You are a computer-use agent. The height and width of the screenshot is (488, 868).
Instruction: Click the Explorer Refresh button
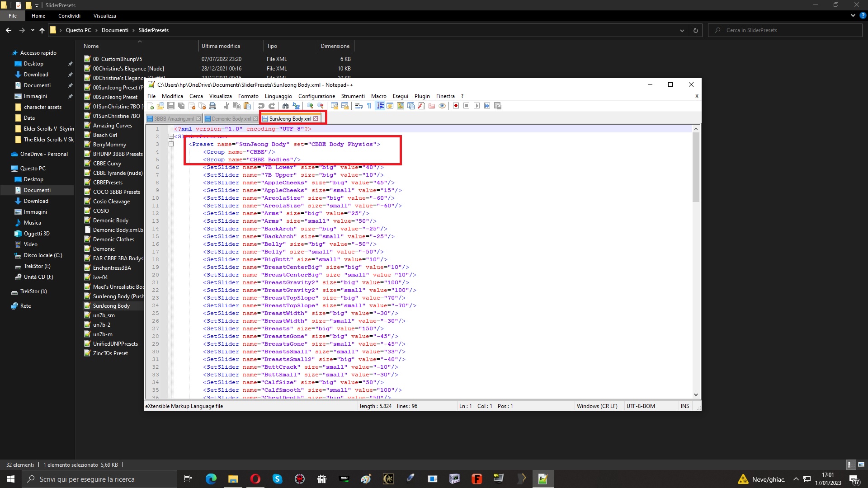pyautogui.click(x=695, y=30)
